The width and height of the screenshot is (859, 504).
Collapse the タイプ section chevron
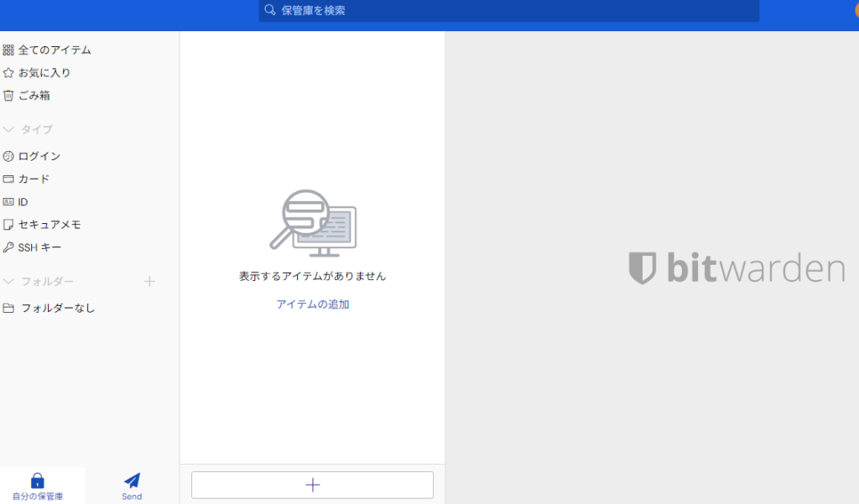[8, 130]
